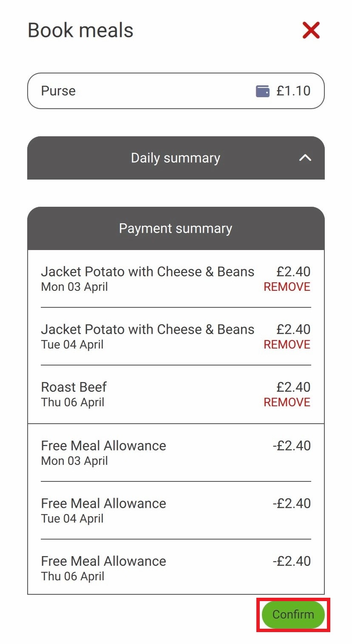This screenshot has height=644, width=352.
Task: Click the -£2.40 allowance for Thu 06 April
Action: pos(292,561)
